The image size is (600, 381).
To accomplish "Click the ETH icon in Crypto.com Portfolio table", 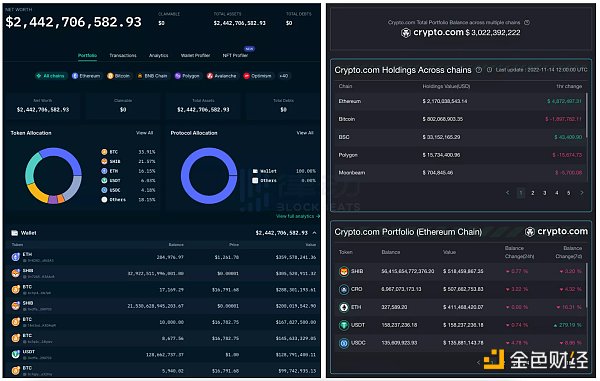I will pyautogui.click(x=344, y=307).
